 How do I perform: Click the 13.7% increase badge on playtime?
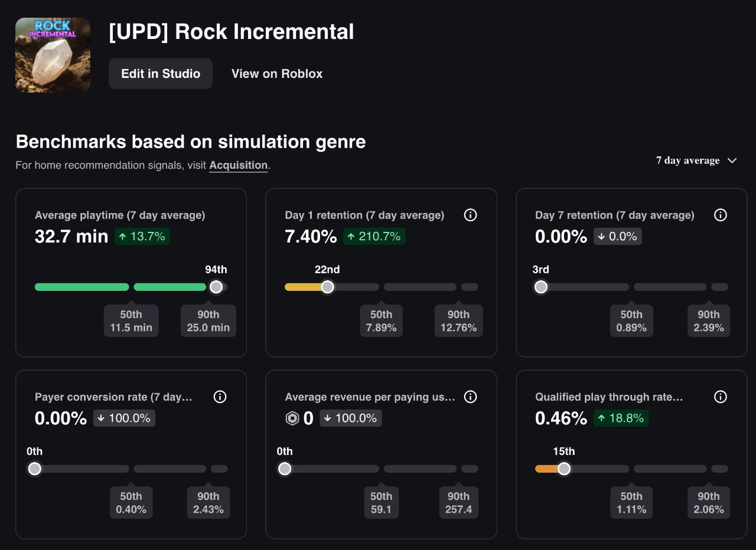pos(142,237)
